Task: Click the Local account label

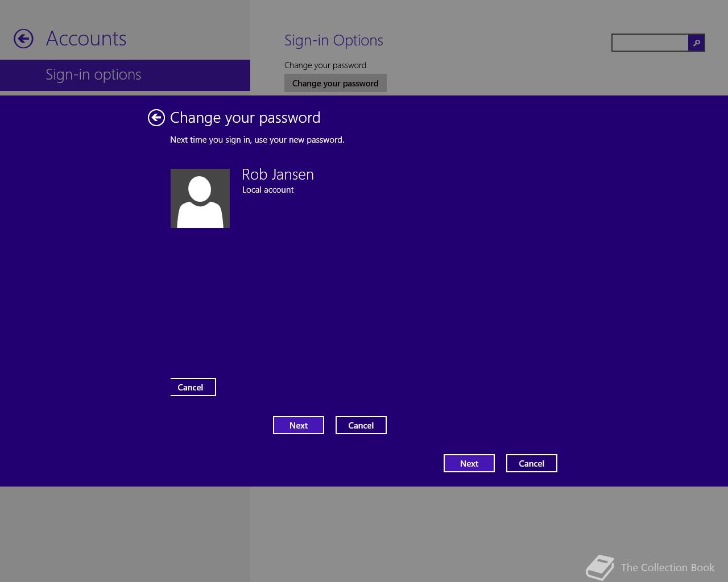Action: tap(268, 190)
